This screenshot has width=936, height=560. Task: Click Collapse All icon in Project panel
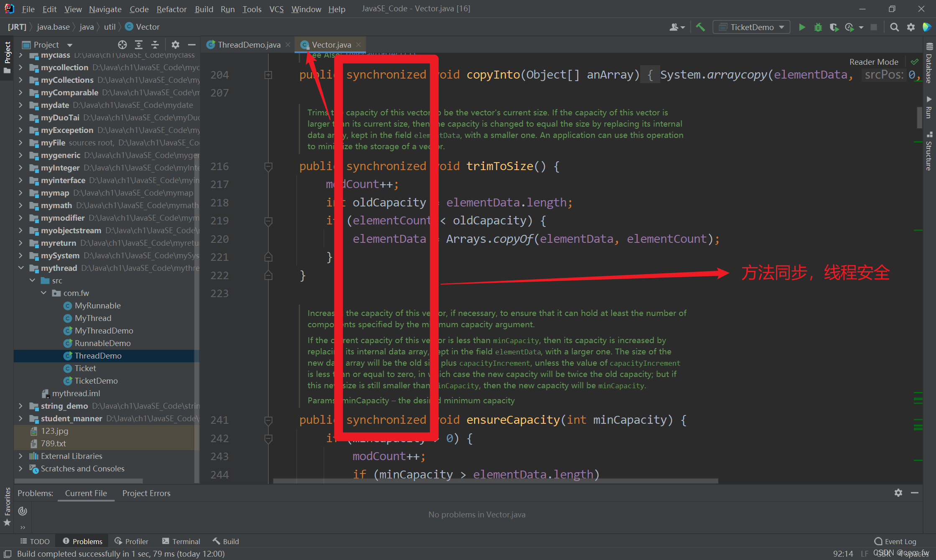(x=155, y=45)
